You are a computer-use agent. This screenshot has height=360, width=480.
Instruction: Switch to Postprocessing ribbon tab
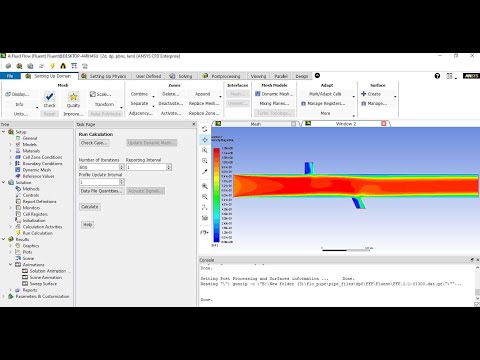(x=222, y=76)
